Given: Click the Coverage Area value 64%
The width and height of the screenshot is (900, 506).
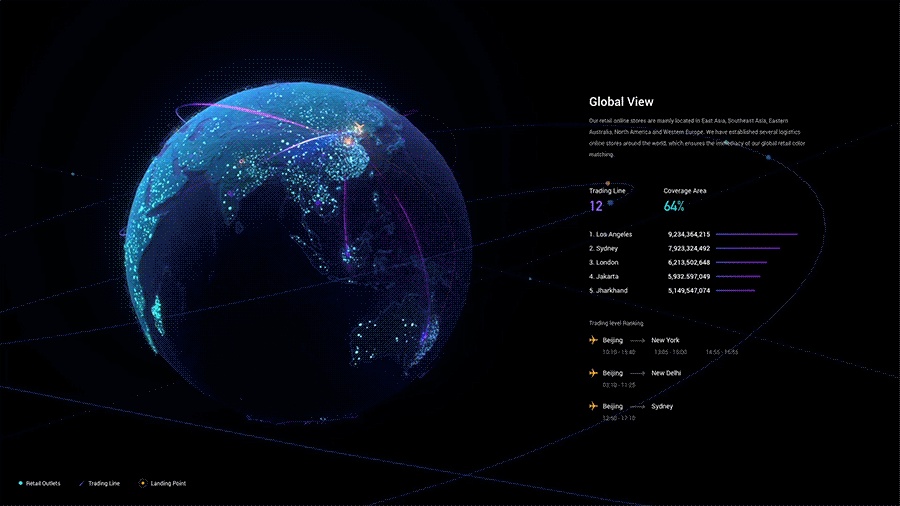Looking at the screenshot, I should click(674, 206).
